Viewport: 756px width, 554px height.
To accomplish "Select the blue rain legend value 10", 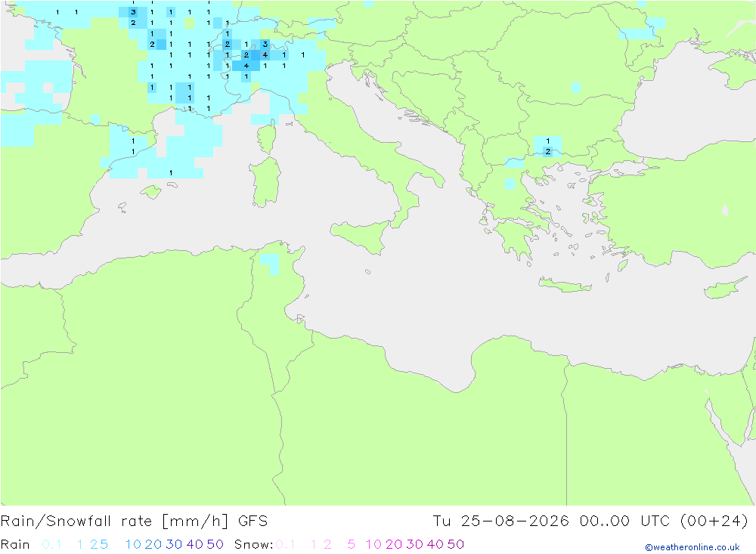I will (x=133, y=544).
